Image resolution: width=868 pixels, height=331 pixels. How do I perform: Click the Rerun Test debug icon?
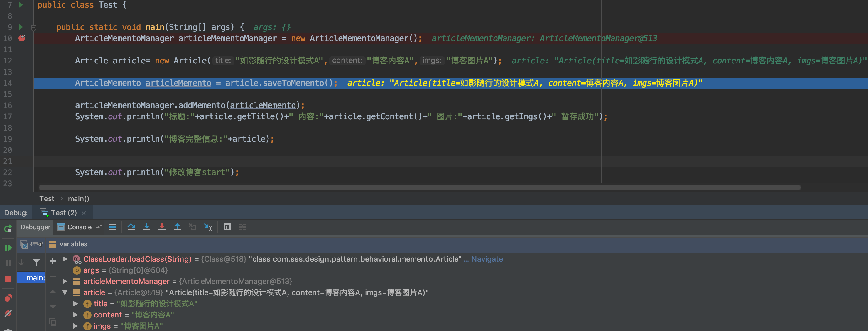click(8, 228)
